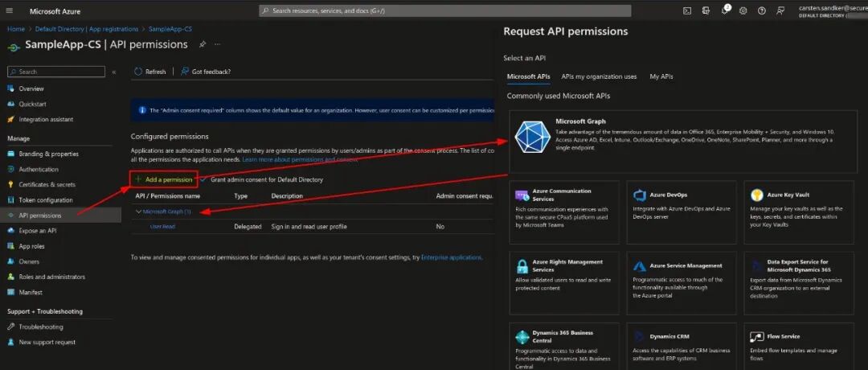Screen dimensions: 868x370
Task: Open the carsten.sandker account menu
Action: 833,11
